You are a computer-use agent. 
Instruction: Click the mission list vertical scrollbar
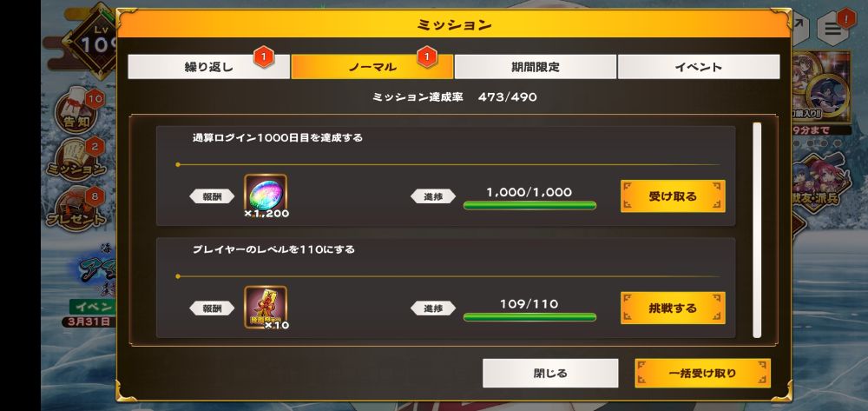tap(757, 230)
